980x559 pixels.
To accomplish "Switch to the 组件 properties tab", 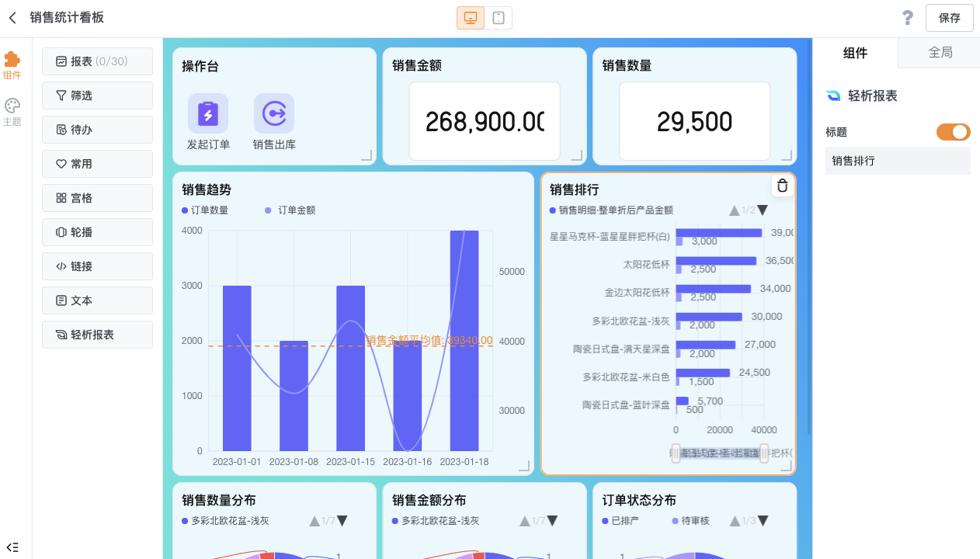I will [x=855, y=53].
